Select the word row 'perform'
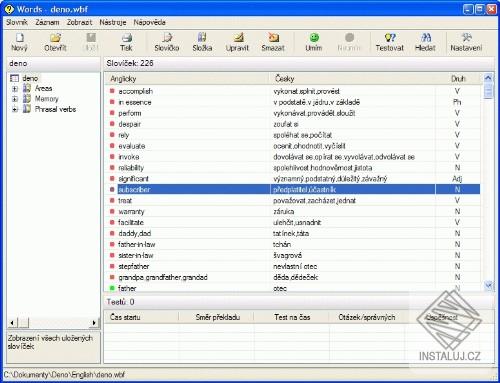The image size is (500, 383). pos(293,113)
